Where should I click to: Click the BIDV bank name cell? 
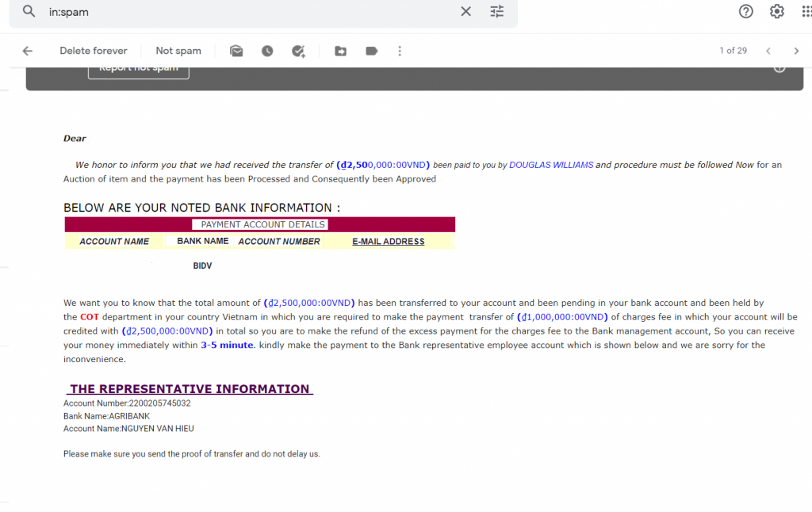click(x=202, y=266)
